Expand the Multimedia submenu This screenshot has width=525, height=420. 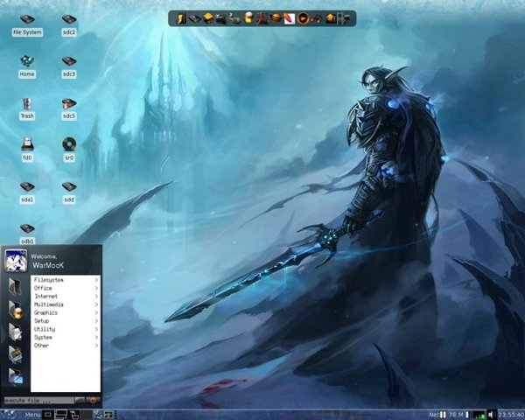[x=66, y=304]
